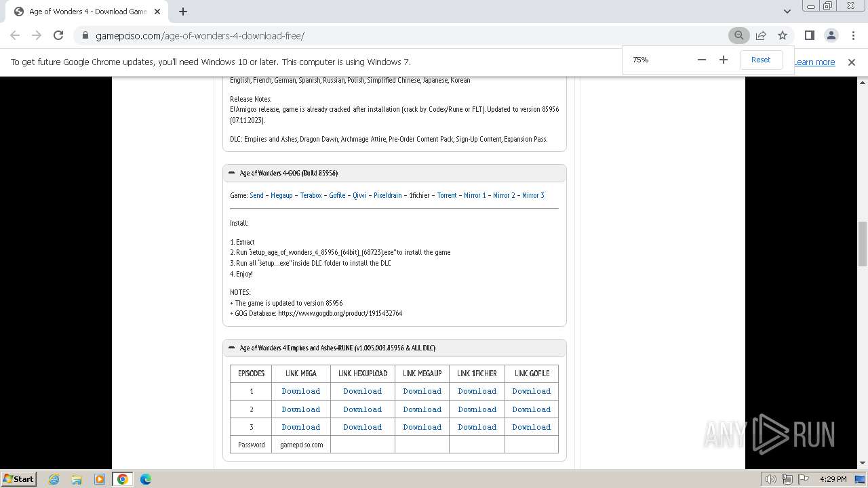
Task: Open the Mirror 1 link
Action: point(475,195)
